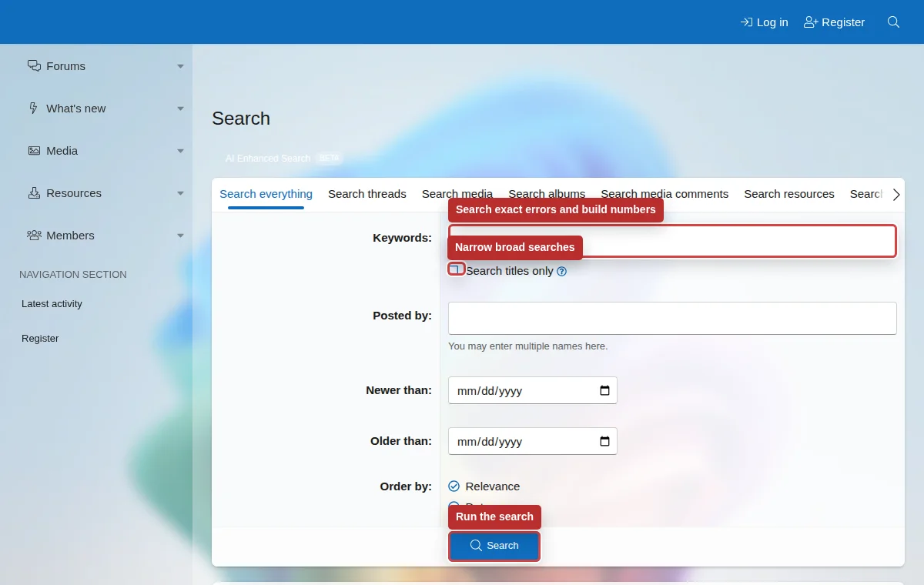Open the Forums sidebar link
Viewport: 924px width, 585px height.
pos(65,66)
